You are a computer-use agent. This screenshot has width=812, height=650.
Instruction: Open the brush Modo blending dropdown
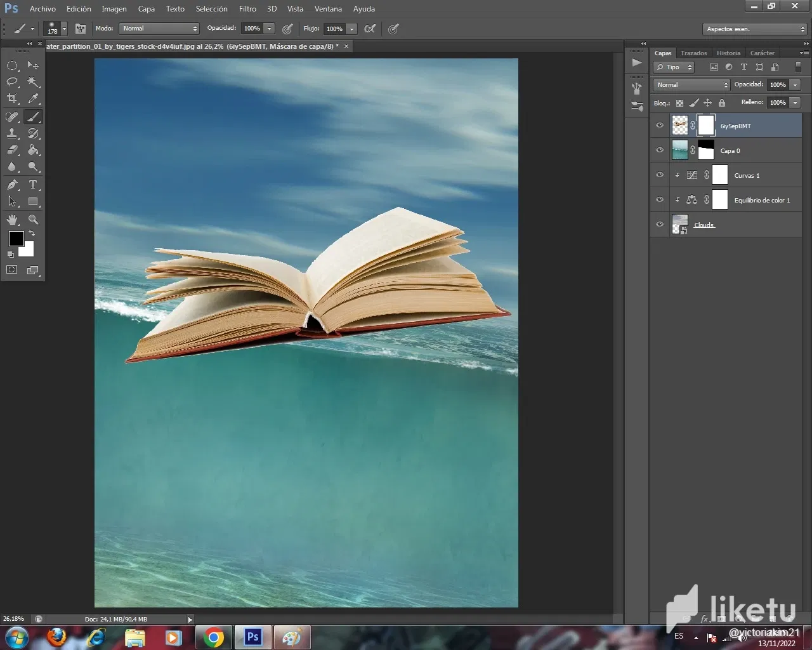coord(159,29)
